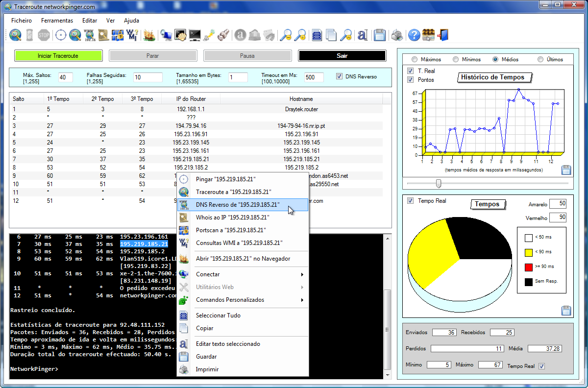Screen dimensions: 588x388
Task: Click the zoom in magnifier icon
Action: 300,35
